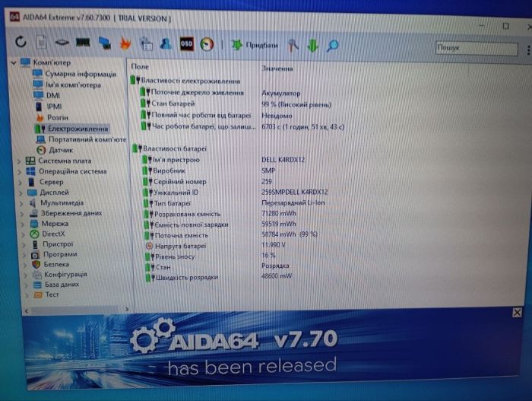Image resolution: width=532 pixels, height=401 pixels.
Task: Click the magnifier search icon in toolbar
Action: click(x=332, y=46)
